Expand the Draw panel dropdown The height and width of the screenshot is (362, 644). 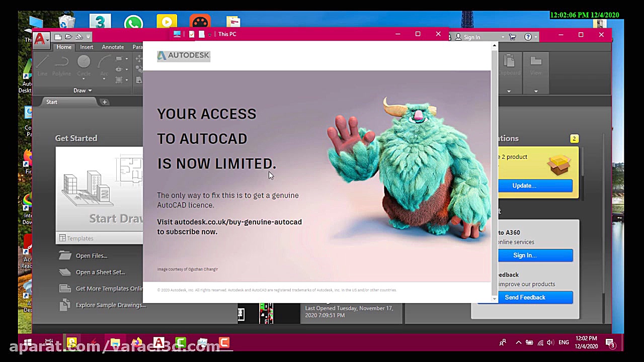click(83, 90)
